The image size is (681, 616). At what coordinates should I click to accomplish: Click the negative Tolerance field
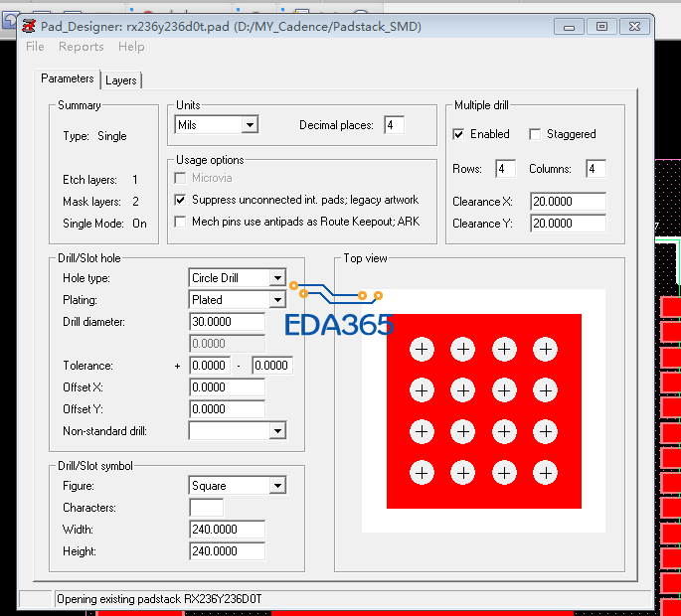click(x=272, y=366)
